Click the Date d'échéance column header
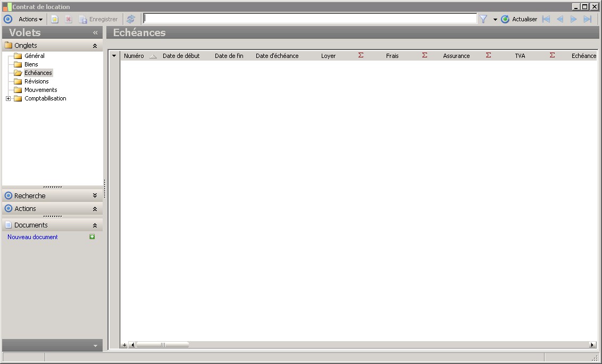This screenshot has height=364, width=602. pos(277,56)
